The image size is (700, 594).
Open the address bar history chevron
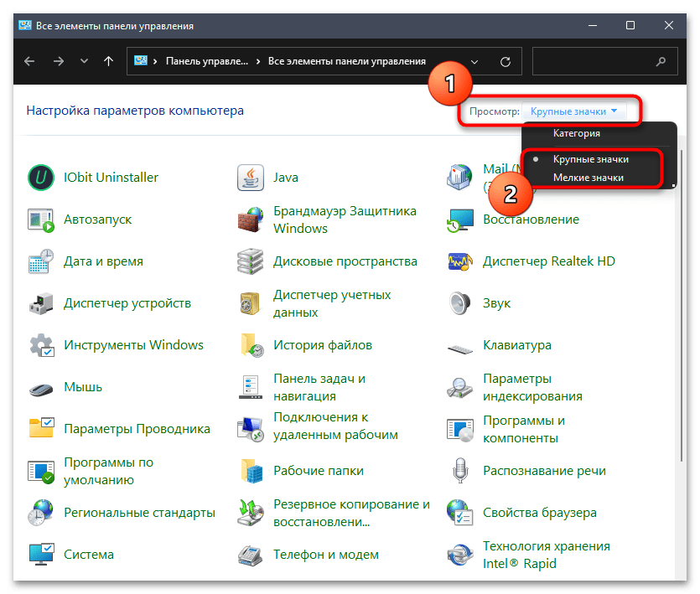[475, 61]
